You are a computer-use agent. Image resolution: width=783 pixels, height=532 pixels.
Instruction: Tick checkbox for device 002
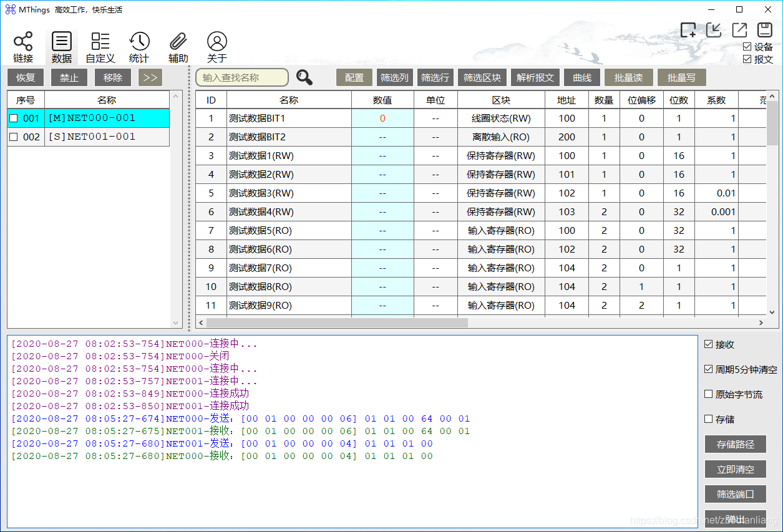coord(14,137)
